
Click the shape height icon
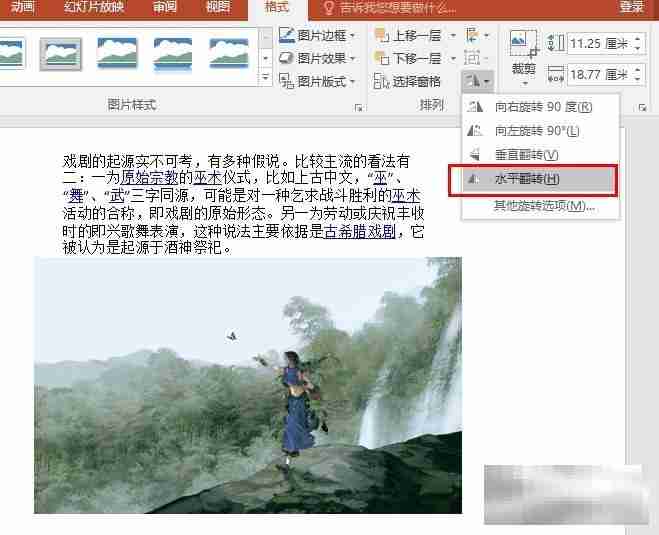[x=555, y=43]
